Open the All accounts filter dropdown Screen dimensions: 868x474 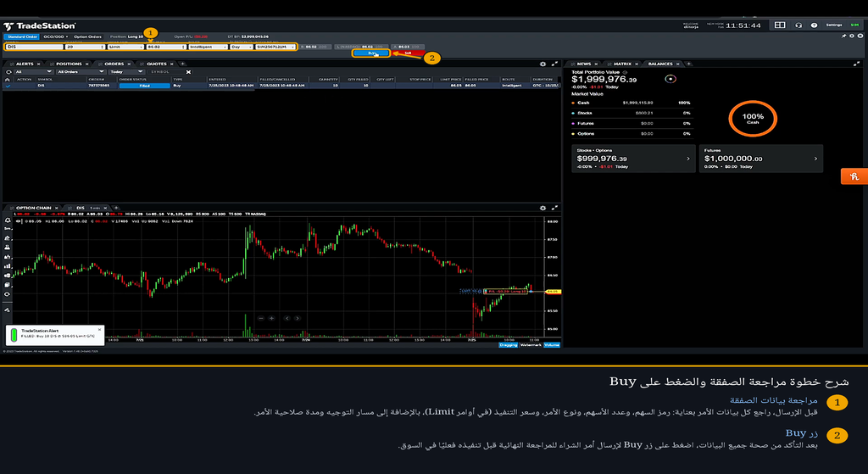click(x=33, y=72)
